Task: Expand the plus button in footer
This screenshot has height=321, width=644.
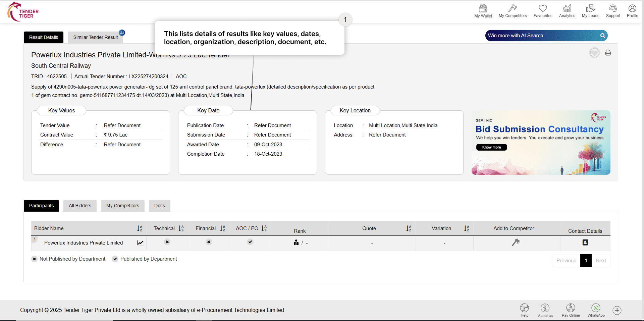Action: 617,310
